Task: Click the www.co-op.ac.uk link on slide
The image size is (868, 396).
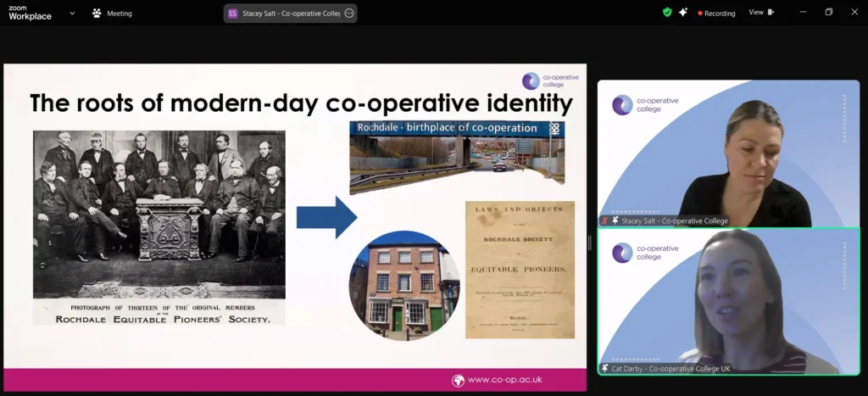Action: click(506, 380)
